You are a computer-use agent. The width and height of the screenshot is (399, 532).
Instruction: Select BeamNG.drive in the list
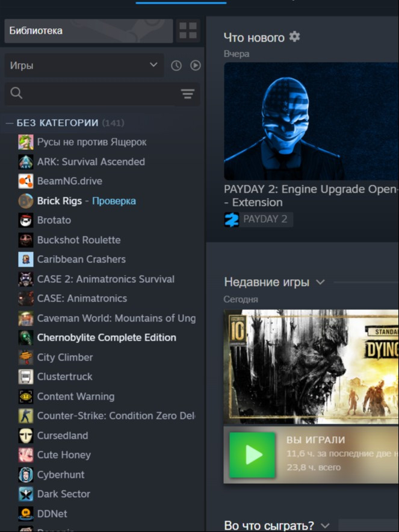70,181
